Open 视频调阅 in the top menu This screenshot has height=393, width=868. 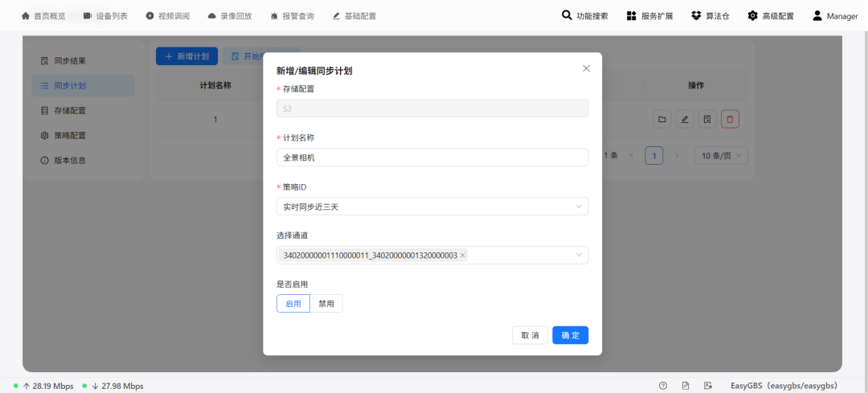(174, 16)
